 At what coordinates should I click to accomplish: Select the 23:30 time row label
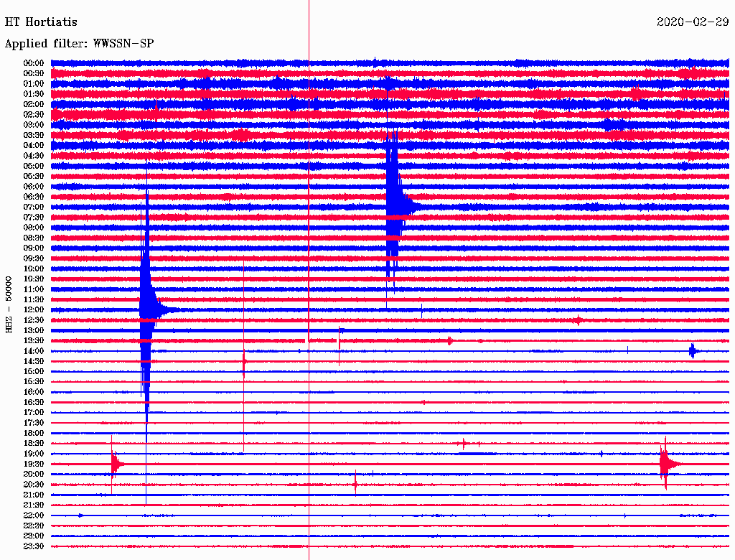pyautogui.click(x=34, y=546)
